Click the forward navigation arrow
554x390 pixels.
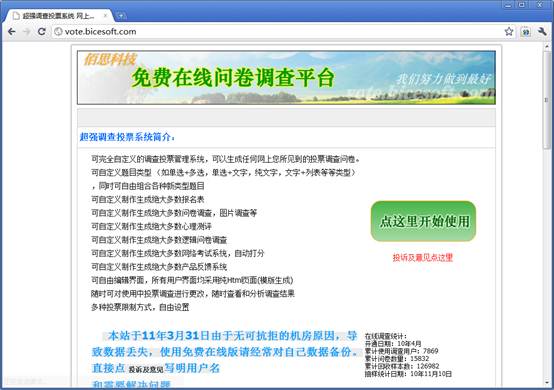(x=26, y=32)
